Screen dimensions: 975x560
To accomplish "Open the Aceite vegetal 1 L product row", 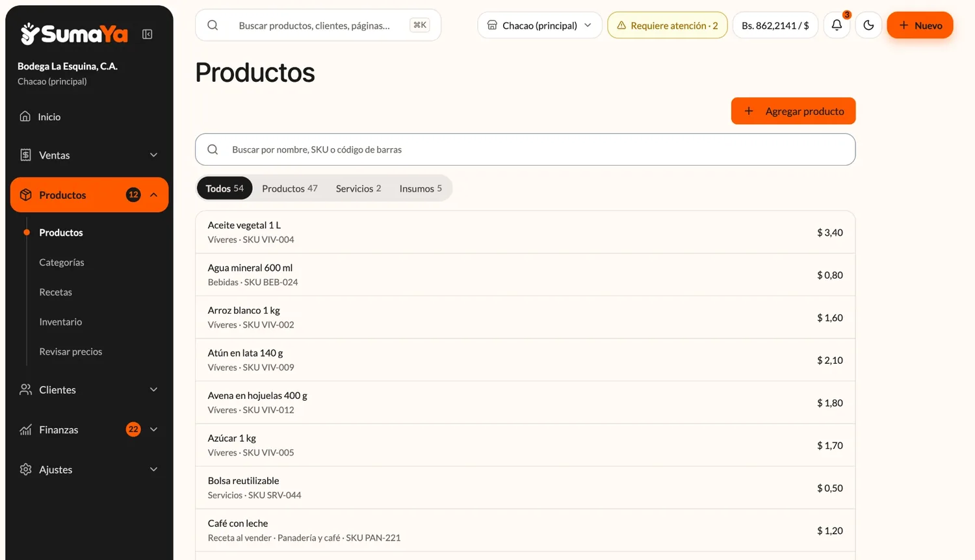I will pos(525,232).
